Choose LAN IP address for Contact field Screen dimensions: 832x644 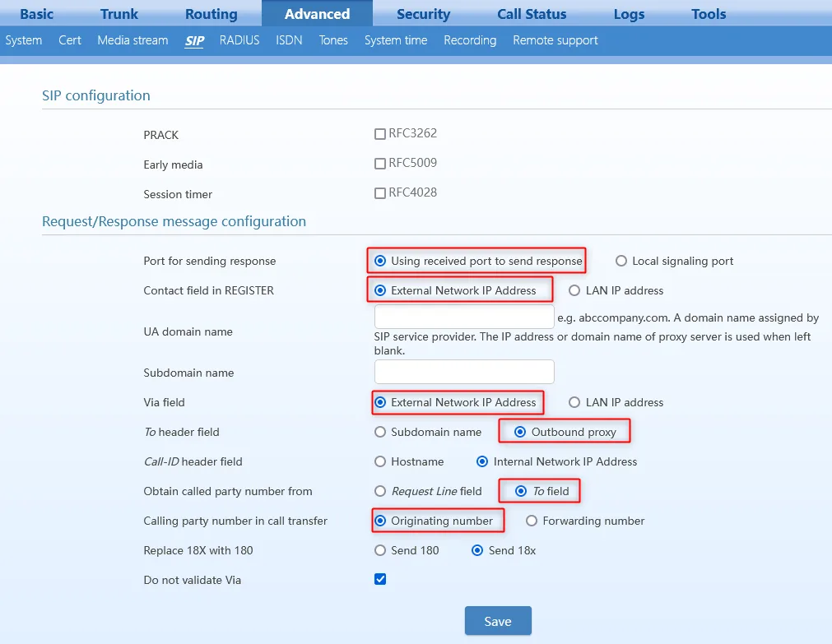574,290
